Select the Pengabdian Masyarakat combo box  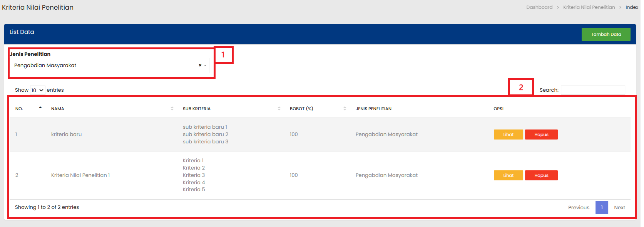[104, 66]
